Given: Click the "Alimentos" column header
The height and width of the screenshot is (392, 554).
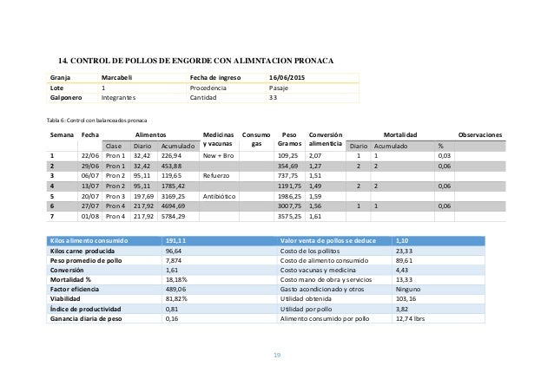Looking at the screenshot, I should point(150,134).
